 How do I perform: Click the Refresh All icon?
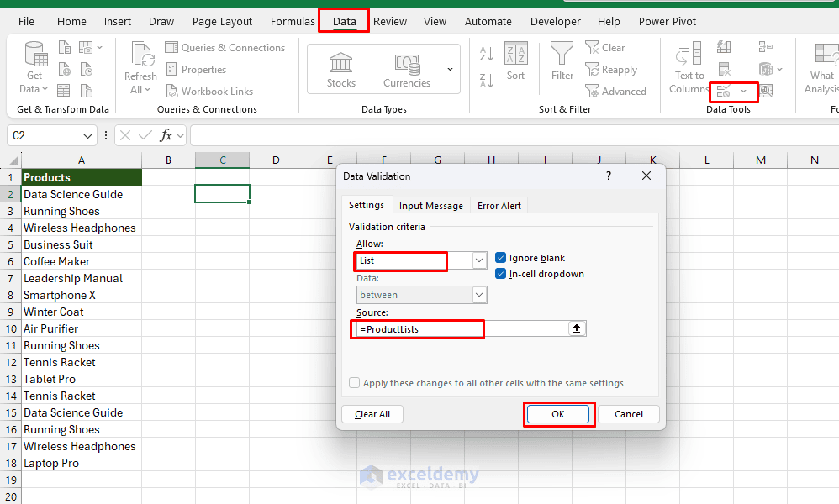coord(140,67)
